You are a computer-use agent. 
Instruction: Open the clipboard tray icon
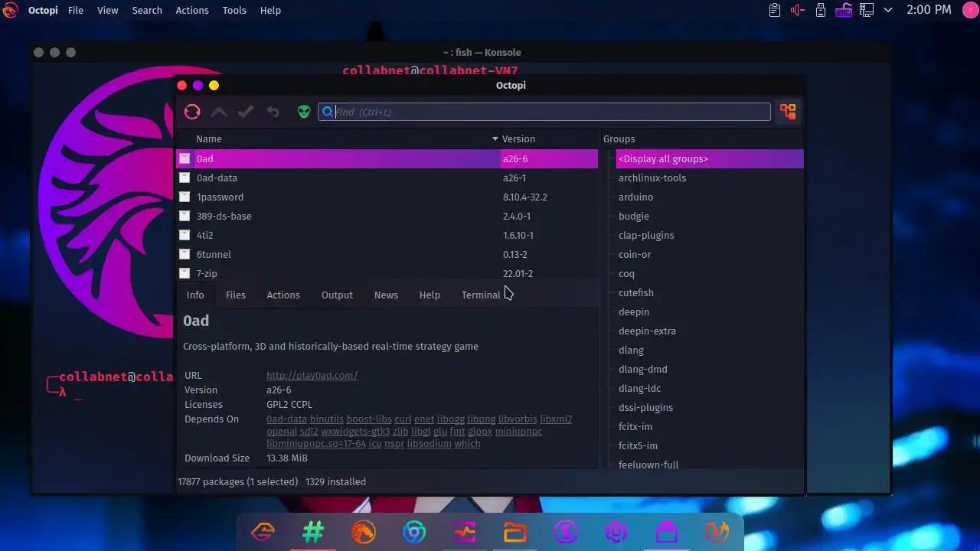(x=775, y=10)
